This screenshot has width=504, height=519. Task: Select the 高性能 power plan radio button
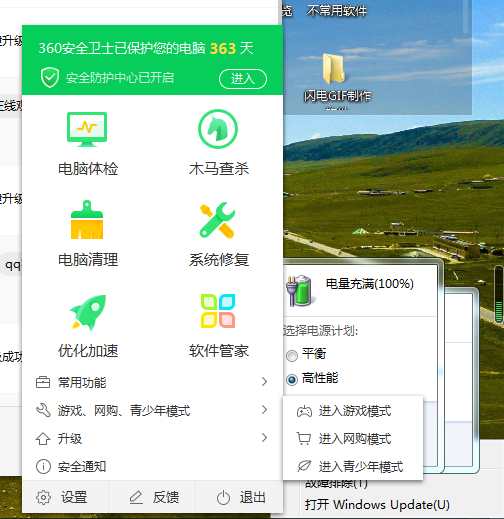292,380
